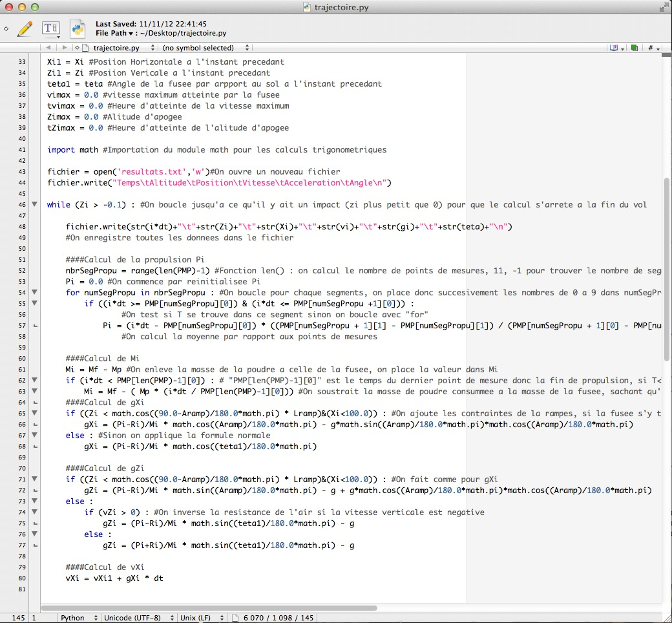Open the Unix (LF) line endings popup
This screenshot has width=672, height=623.
click(x=202, y=618)
